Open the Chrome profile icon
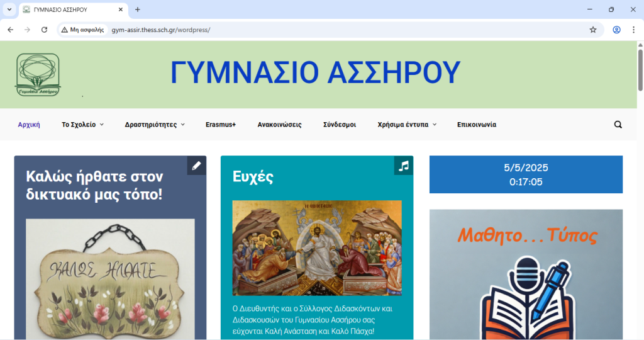The image size is (644, 340). coord(616,30)
